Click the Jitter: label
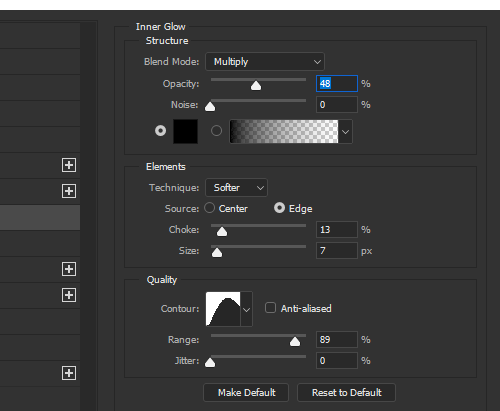 pyautogui.click(x=187, y=361)
